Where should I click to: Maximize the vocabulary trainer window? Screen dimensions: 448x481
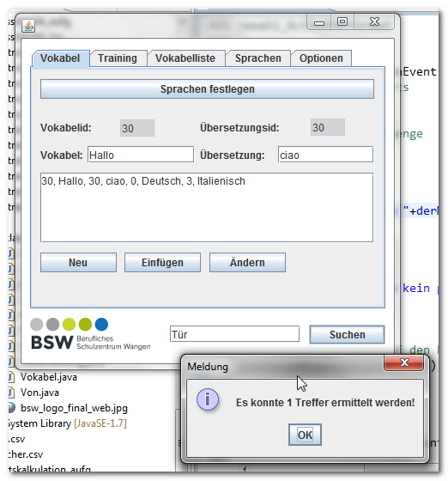tap(342, 22)
